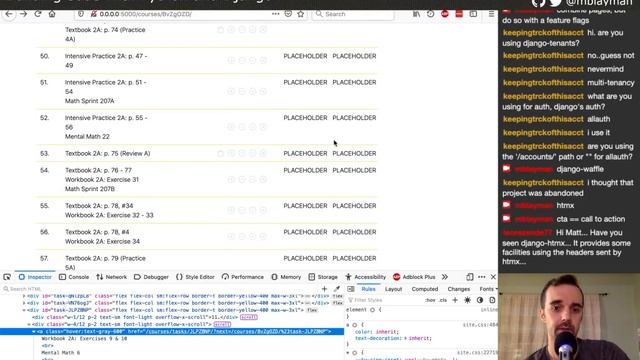
Task: Open the Network tab
Action: click(111, 277)
